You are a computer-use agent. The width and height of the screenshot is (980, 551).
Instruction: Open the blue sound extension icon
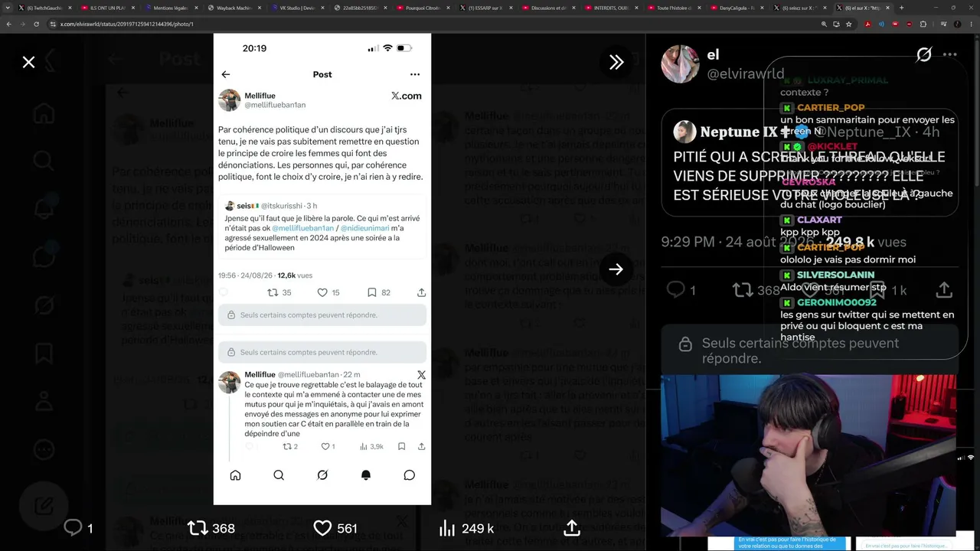881,24
